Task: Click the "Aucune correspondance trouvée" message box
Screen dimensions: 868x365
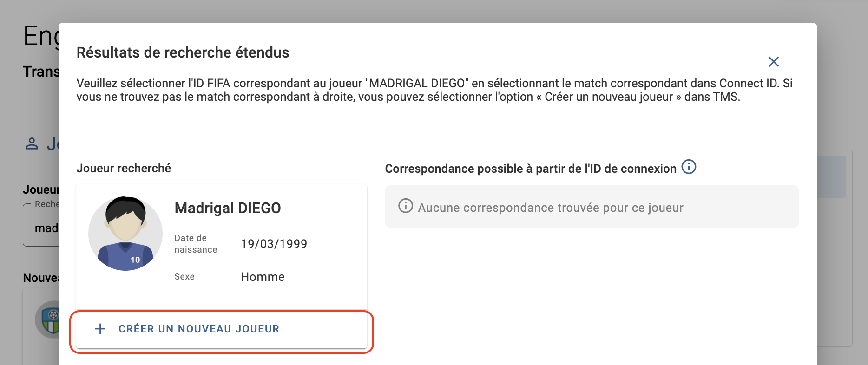Action: point(592,207)
